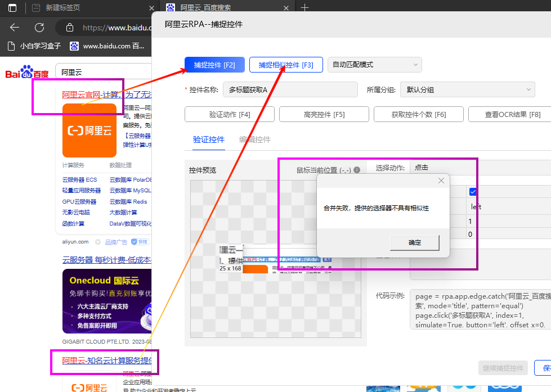Click the round dropdown icon beside aliyun.com

click(x=98, y=242)
